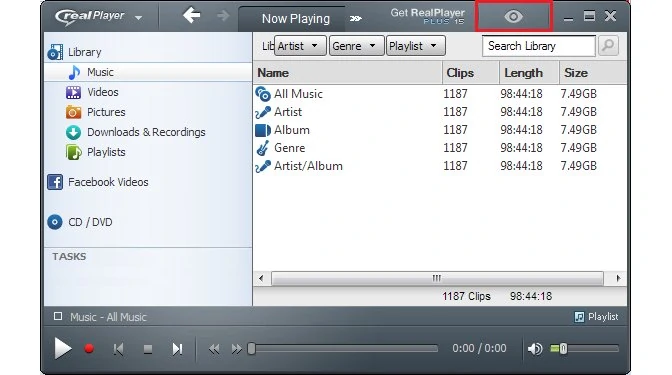Toggle the square box beside Music - All Music
The height and width of the screenshot is (375, 672).
tap(58, 316)
